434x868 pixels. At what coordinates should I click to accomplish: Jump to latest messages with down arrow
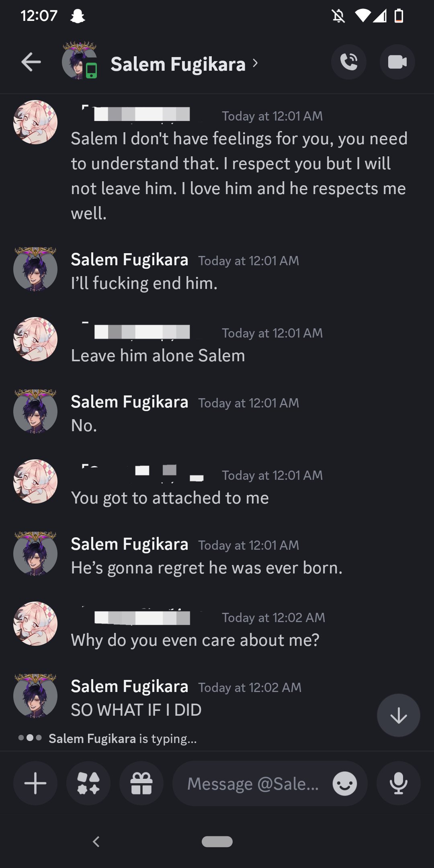398,715
